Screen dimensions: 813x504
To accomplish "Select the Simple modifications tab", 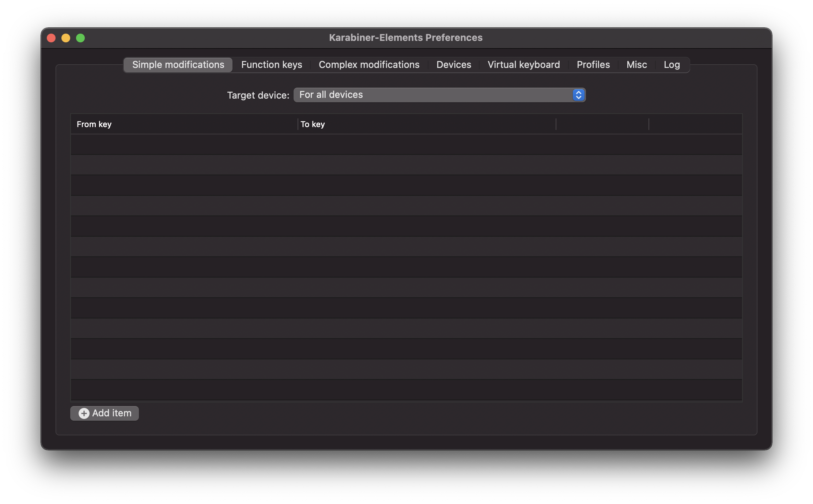I will [178, 65].
